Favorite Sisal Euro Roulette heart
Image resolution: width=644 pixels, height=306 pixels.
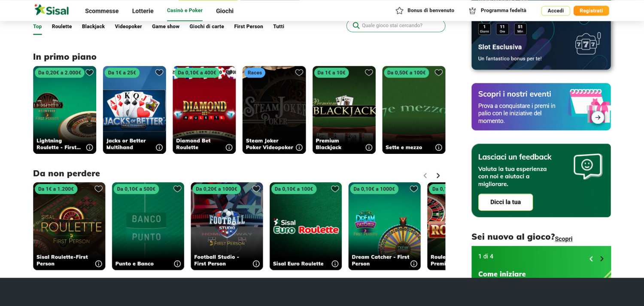pos(335,189)
